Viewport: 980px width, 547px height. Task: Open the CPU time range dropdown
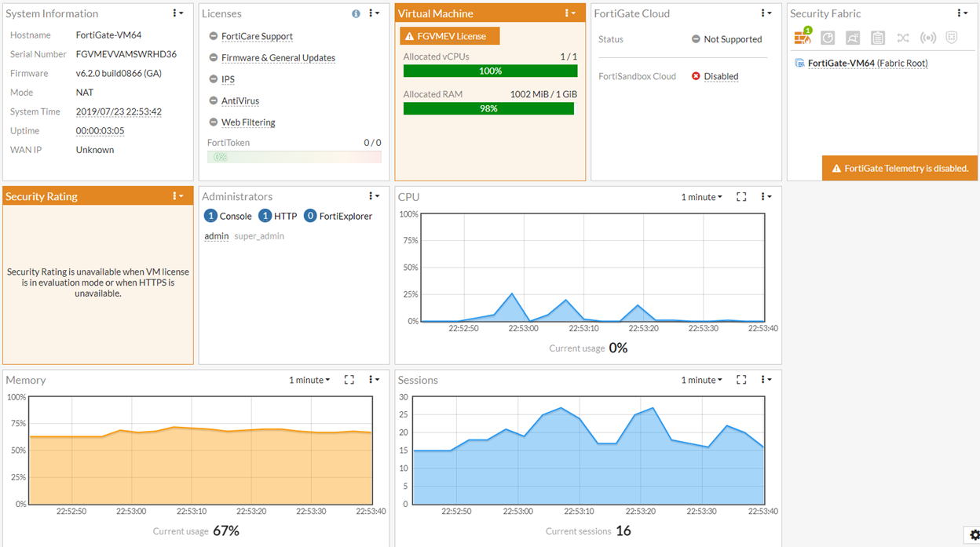[x=701, y=197]
